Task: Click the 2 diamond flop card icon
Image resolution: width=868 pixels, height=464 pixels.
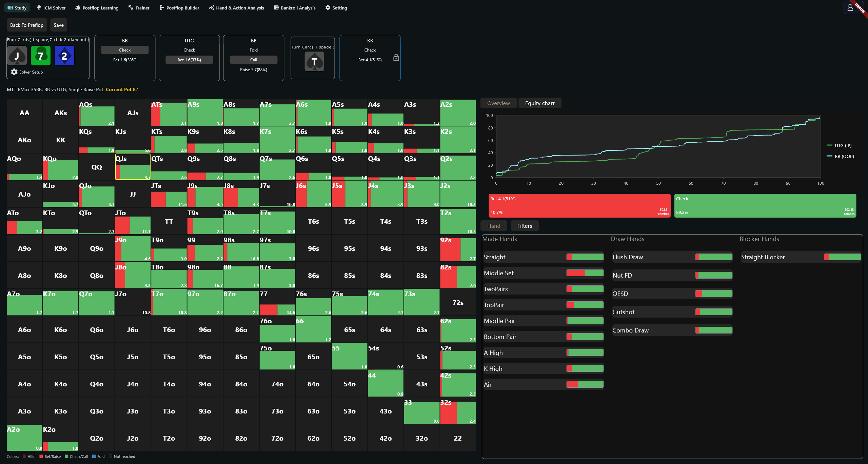Action: click(64, 56)
